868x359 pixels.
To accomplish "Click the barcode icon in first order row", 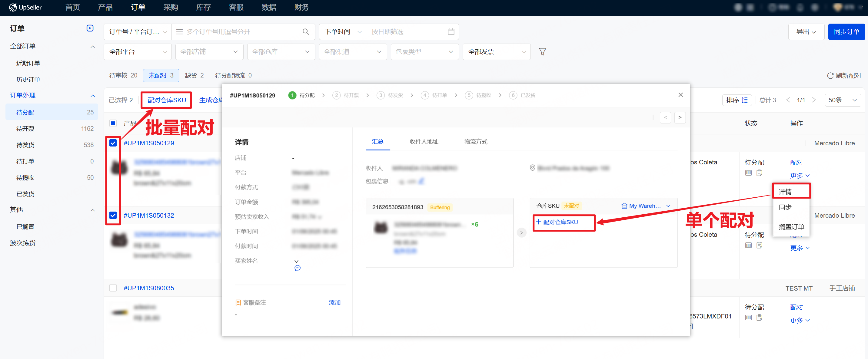I will pyautogui.click(x=748, y=173).
